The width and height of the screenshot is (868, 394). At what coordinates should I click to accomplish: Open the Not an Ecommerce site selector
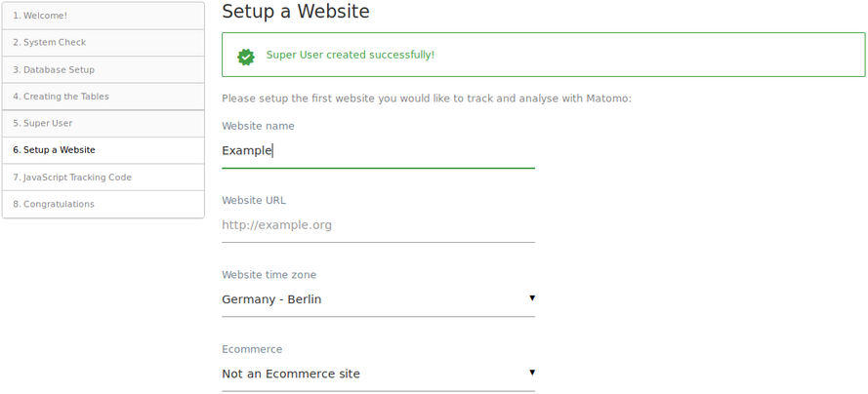pyautogui.click(x=378, y=374)
